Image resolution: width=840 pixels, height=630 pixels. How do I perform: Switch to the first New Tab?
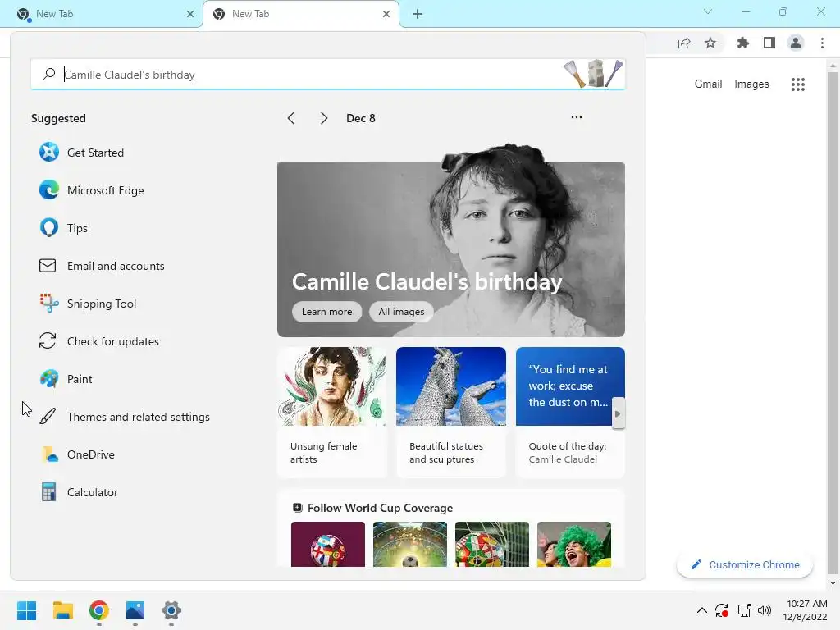click(x=101, y=14)
